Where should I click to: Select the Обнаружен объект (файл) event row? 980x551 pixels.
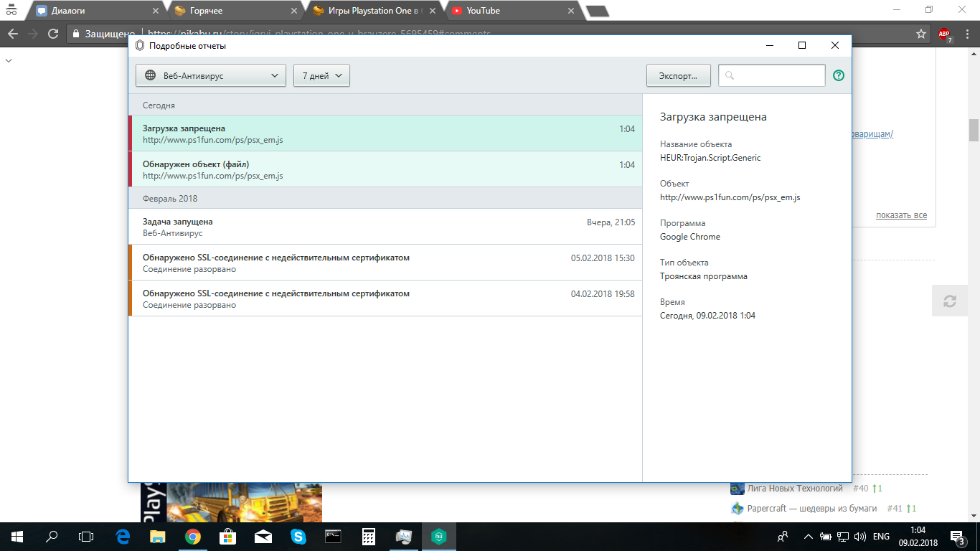(385, 169)
